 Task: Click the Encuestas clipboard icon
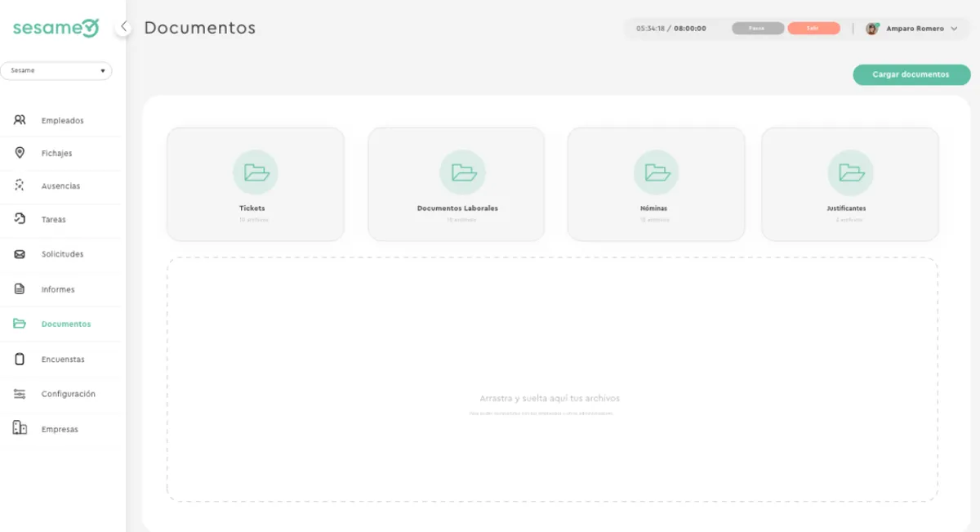coord(20,359)
